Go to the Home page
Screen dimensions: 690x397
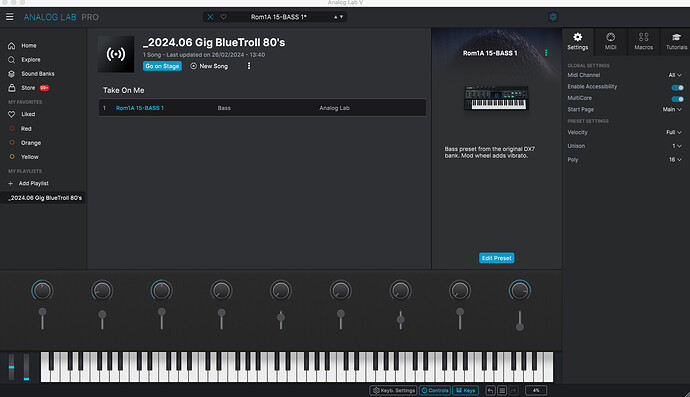(29, 45)
